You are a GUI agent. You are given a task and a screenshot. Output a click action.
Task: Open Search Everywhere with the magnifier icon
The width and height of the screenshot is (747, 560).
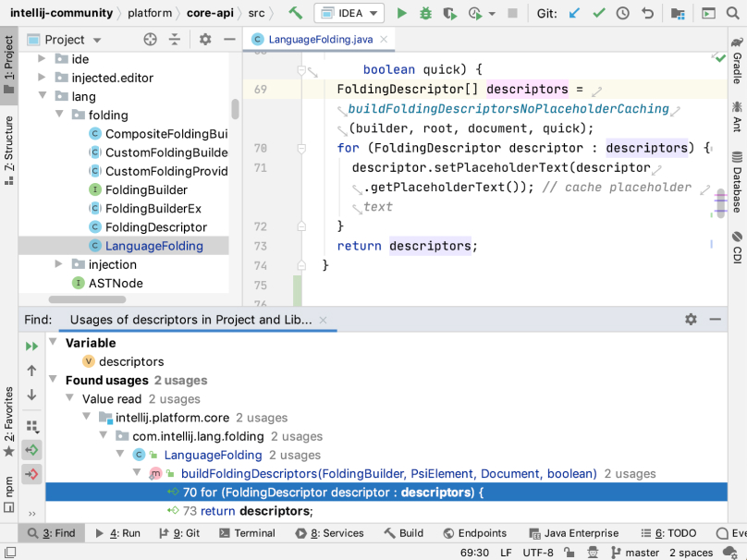730,13
